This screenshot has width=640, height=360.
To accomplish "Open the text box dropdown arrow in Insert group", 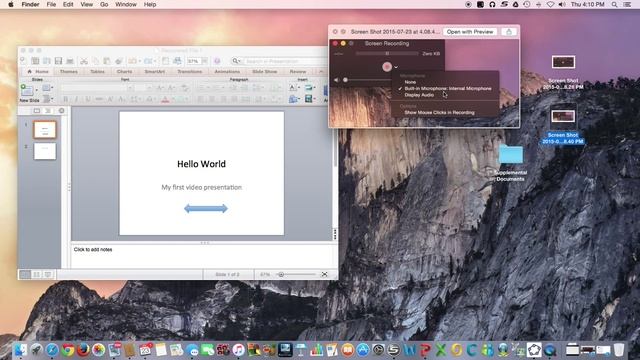I will click(x=298, y=87).
